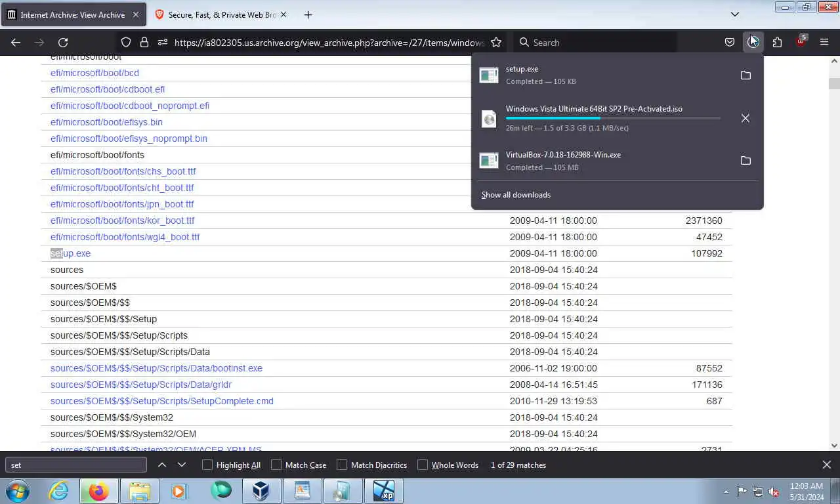Open Windows Explorer folder in taskbar
Screen dimensions: 840x504
139,491
